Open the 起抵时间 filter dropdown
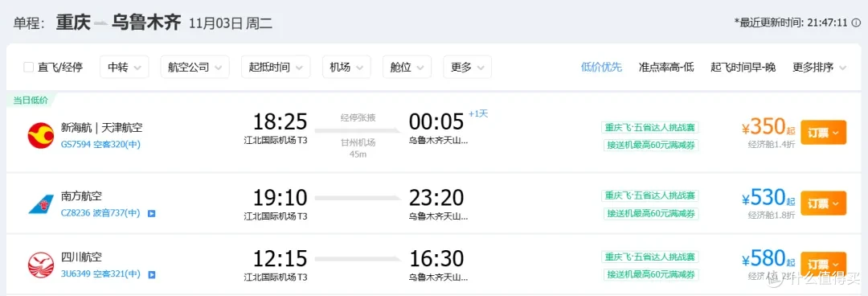868x296 pixels. 276,67
